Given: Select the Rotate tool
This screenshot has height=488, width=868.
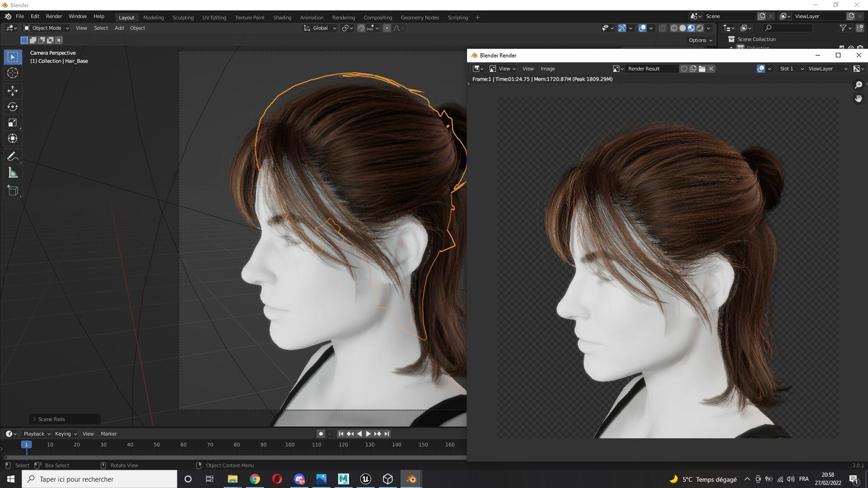Looking at the screenshot, I should [13, 106].
